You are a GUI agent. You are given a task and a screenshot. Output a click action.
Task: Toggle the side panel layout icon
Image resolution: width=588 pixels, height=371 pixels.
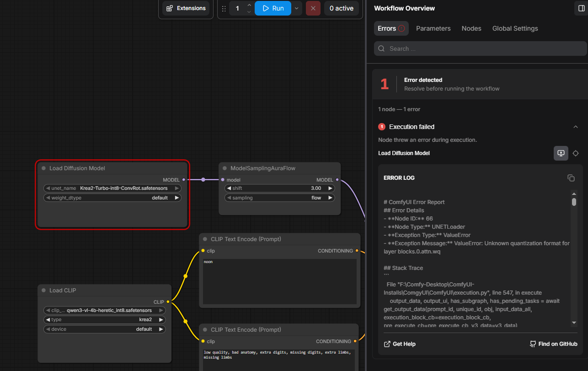click(x=581, y=8)
